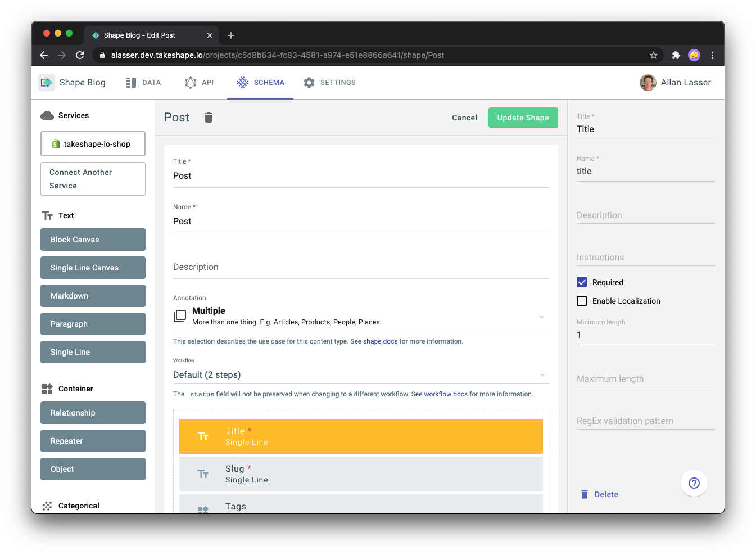This screenshot has width=756, height=555.
Task: Open the Annotation dropdown
Action: (x=361, y=317)
